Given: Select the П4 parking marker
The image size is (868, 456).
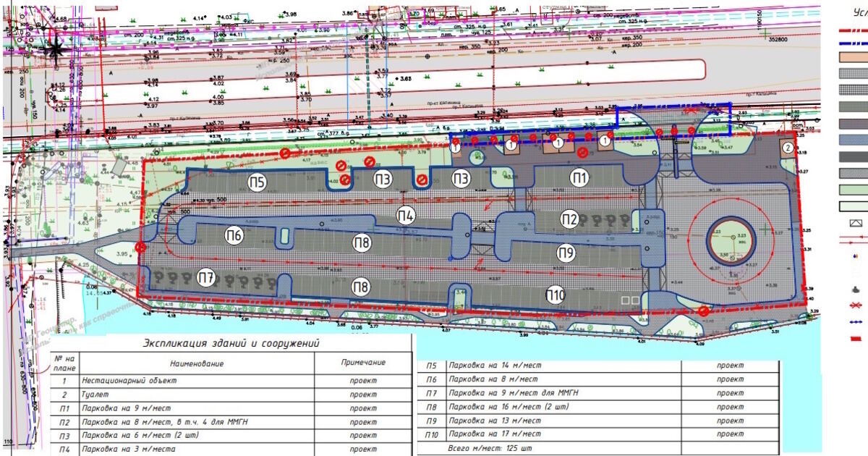Looking at the screenshot, I should tap(406, 214).
